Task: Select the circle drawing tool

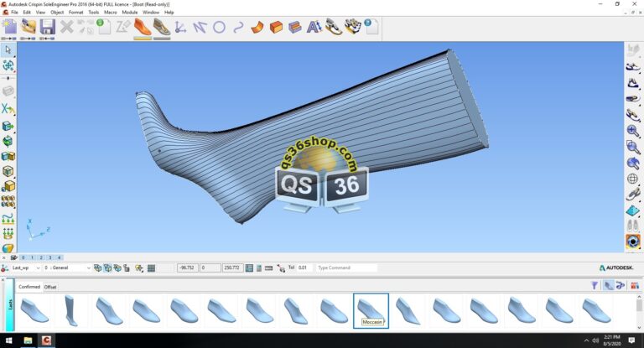Action: point(220,28)
